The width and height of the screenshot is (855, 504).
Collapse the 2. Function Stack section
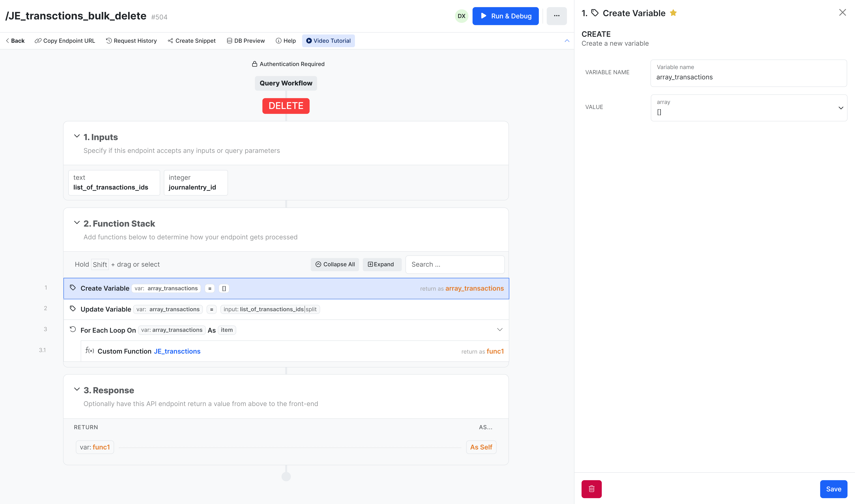point(77,223)
